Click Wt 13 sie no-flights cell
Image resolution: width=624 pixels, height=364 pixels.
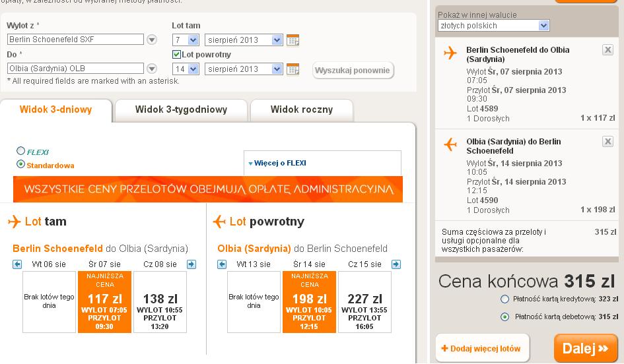254,301
